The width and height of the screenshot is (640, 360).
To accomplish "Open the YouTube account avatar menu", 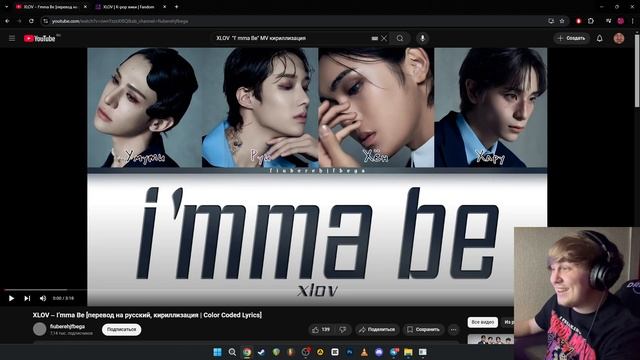I will [x=619, y=38].
